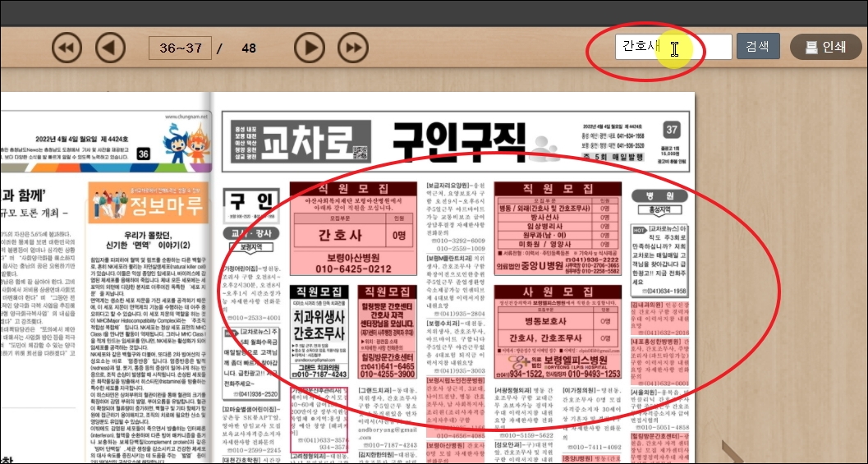Click the phone number 010-6425-0212
This screenshot has width=868, height=464.
[353, 269]
